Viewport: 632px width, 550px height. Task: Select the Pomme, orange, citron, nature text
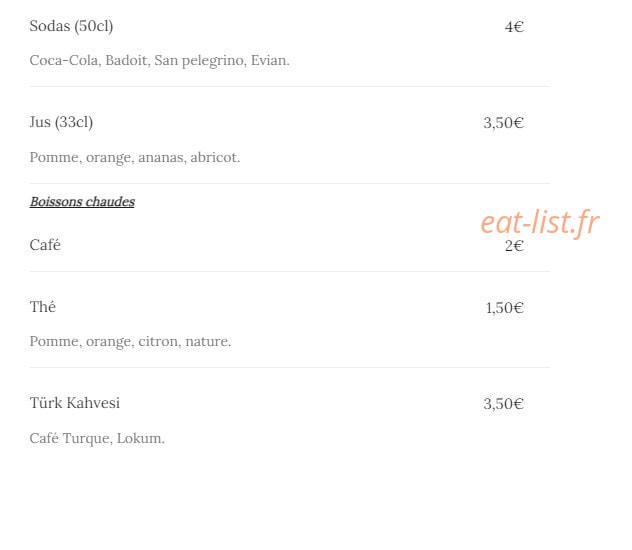click(x=130, y=341)
